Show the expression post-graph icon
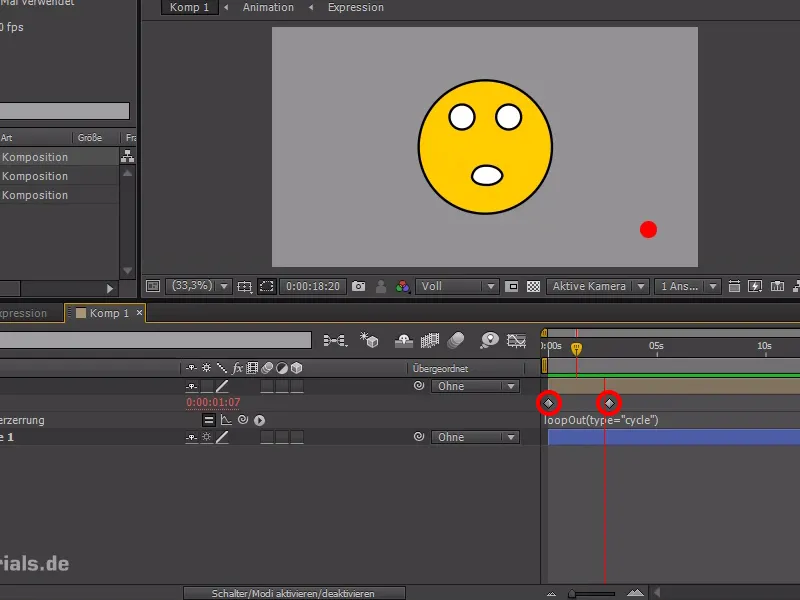This screenshot has width=800, height=600. tap(226, 420)
